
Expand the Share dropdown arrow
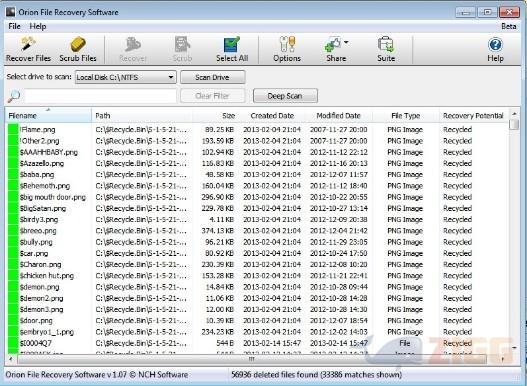[x=346, y=42]
